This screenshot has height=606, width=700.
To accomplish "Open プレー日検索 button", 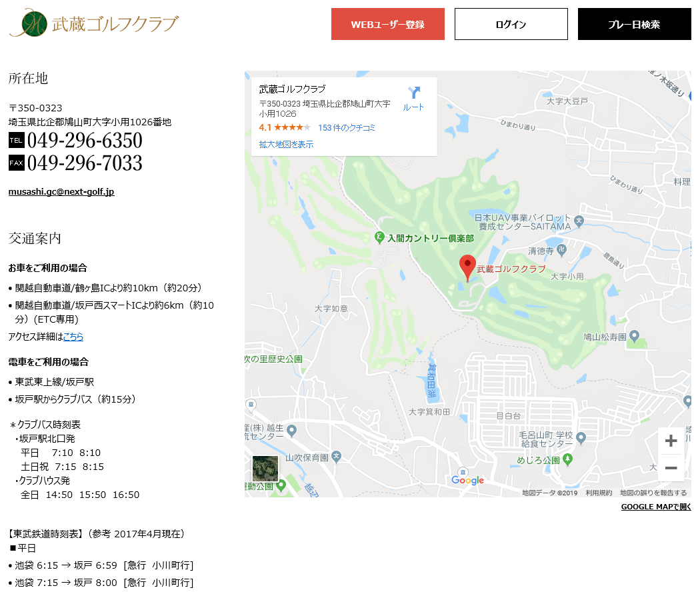I will (634, 24).
